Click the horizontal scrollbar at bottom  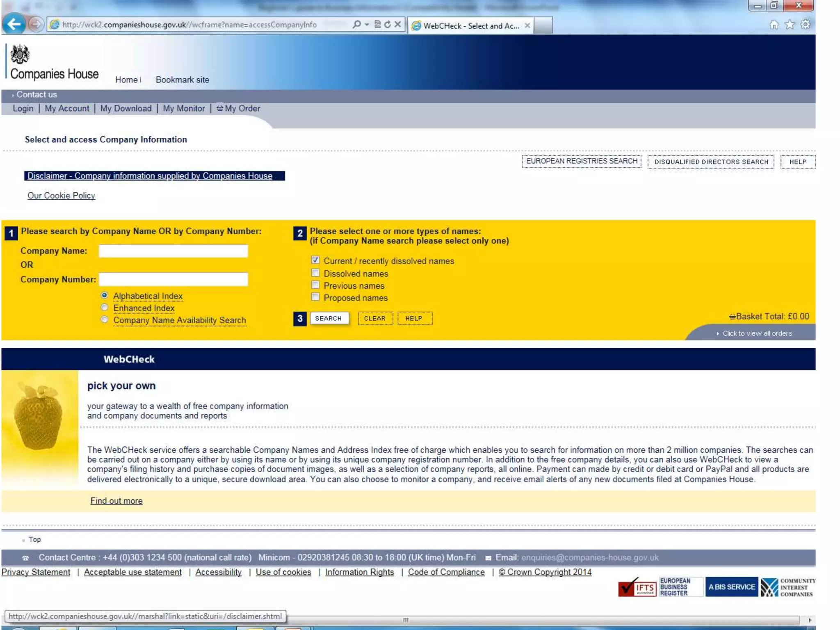[x=405, y=620]
